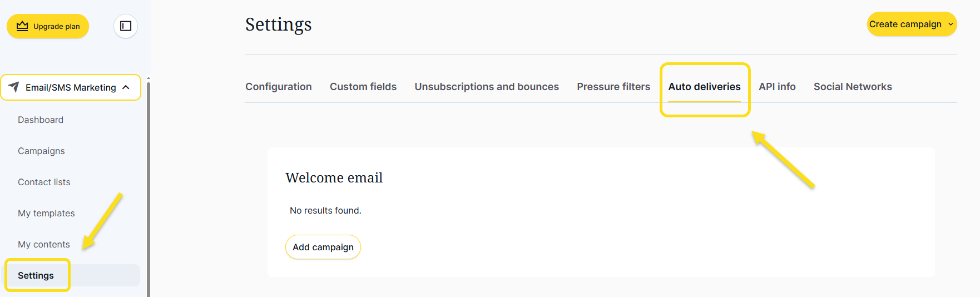Switch to the Configuration tab
The image size is (980, 297).
[x=279, y=87]
